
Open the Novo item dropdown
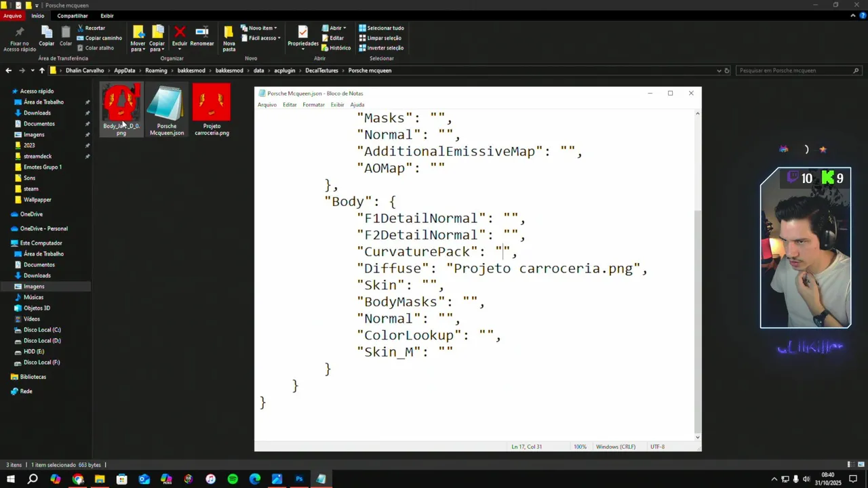pos(259,28)
